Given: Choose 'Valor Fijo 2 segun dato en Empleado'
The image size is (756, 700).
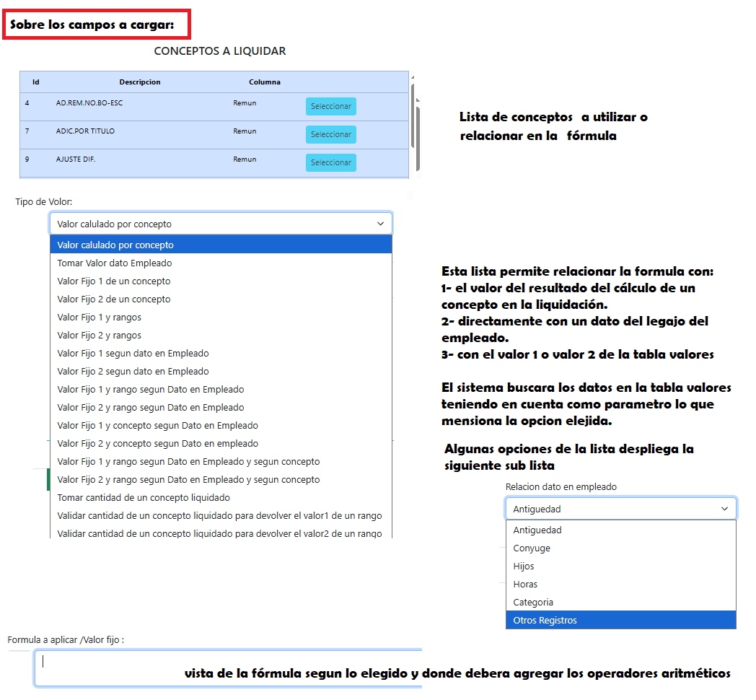Looking at the screenshot, I should (221, 371).
